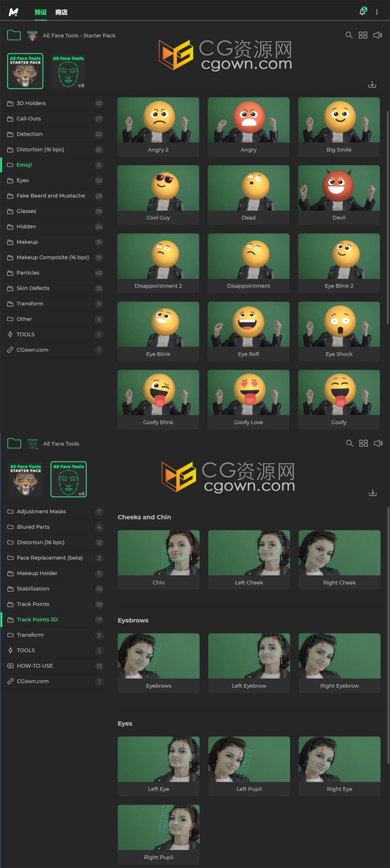Screen dimensions: 390x868
Task: Open Face Replacement (beta) category
Action: pos(53,558)
